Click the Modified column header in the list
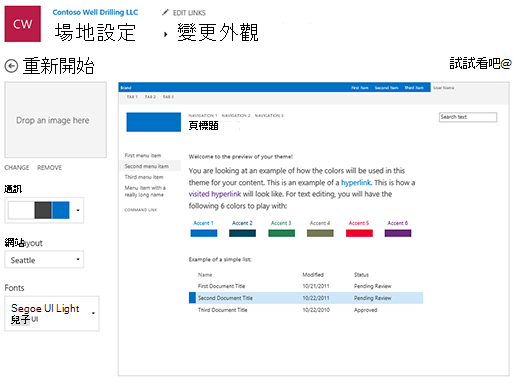Screen dimensions: 518x384 (313, 275)
